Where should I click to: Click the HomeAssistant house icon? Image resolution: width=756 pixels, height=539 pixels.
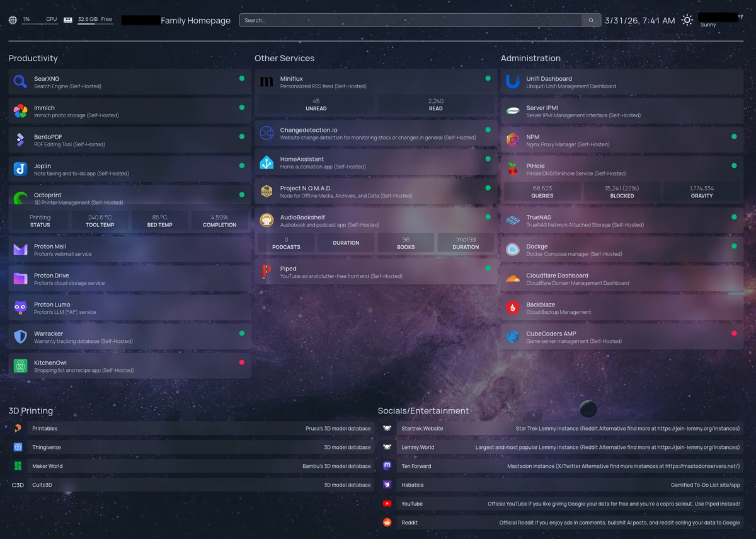click(x=266, y=163)
